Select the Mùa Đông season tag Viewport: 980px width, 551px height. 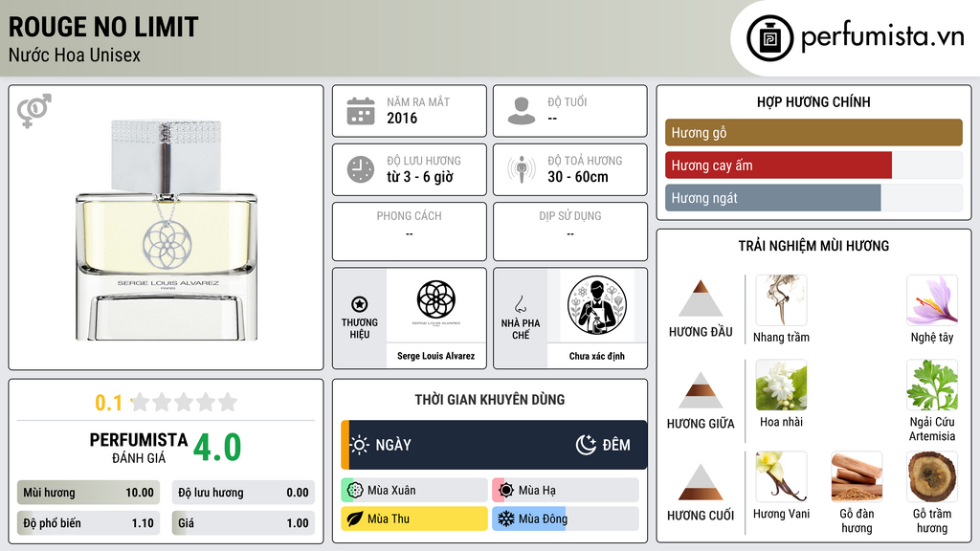tap(566, 518)
